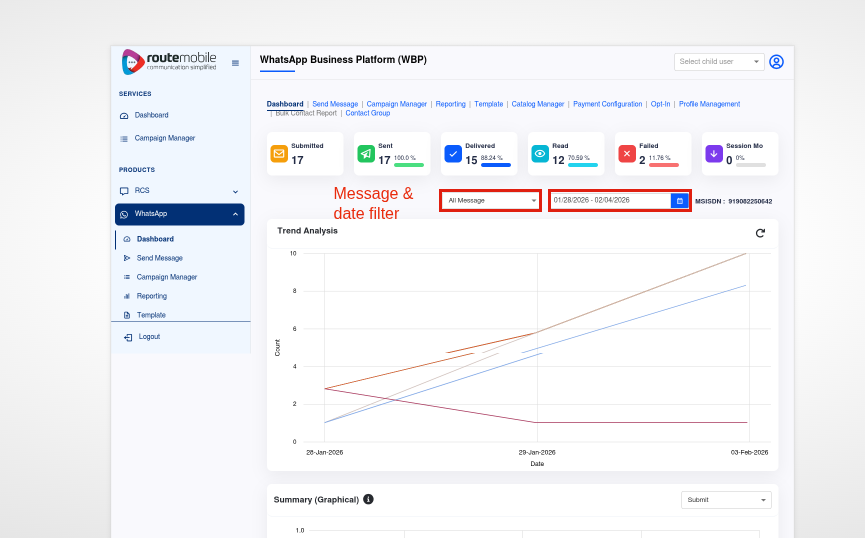Click the Campaign Manager list icon under Services
The width and height of the screenshot is (865, 538).
point(124,139)
